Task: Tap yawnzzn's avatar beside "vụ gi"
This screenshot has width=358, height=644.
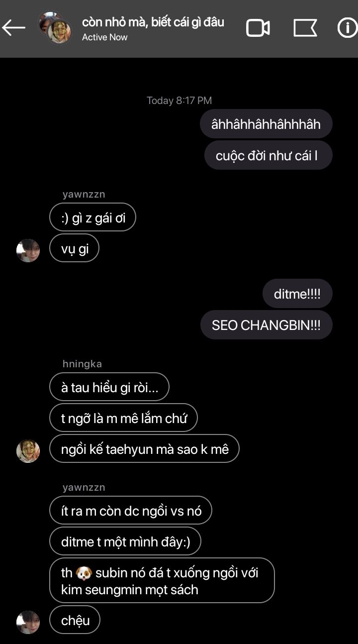Action: 28,250
